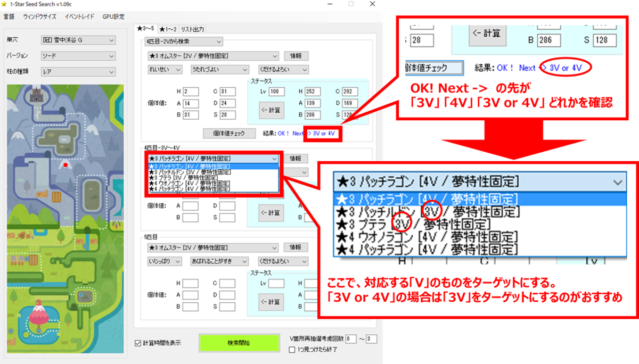Open the 巣穴 den dropdown showing 雪中渓谷 G

point(78,40)
